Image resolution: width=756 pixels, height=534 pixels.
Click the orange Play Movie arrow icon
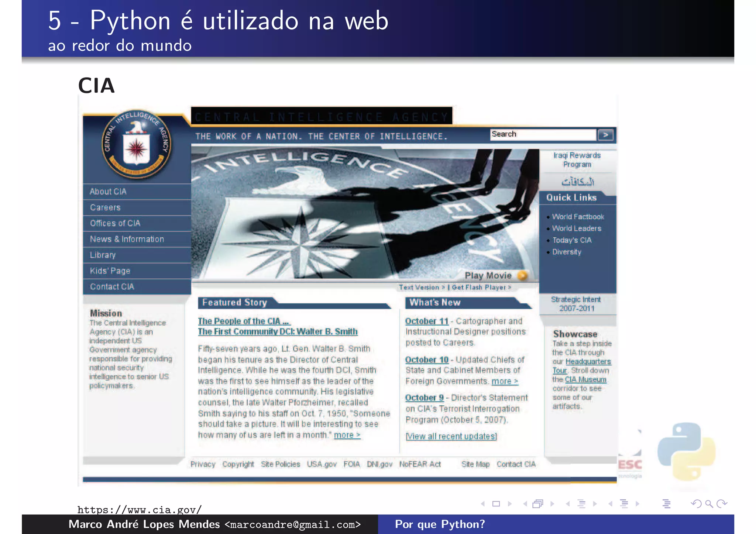[x=522, y=275]
